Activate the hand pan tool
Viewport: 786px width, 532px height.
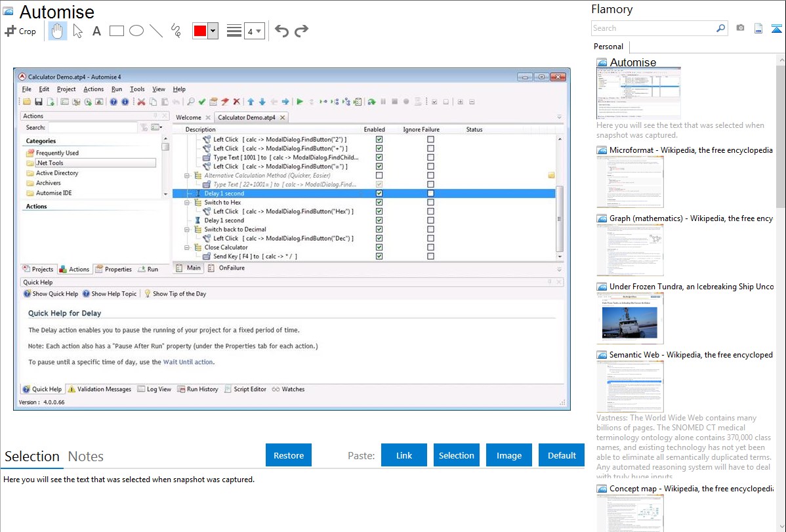click(58, 31)
